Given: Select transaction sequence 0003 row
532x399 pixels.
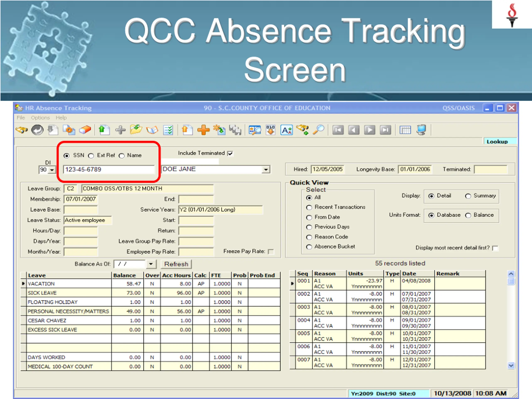Looking at the screenshot, I should (x=387, y=310).
